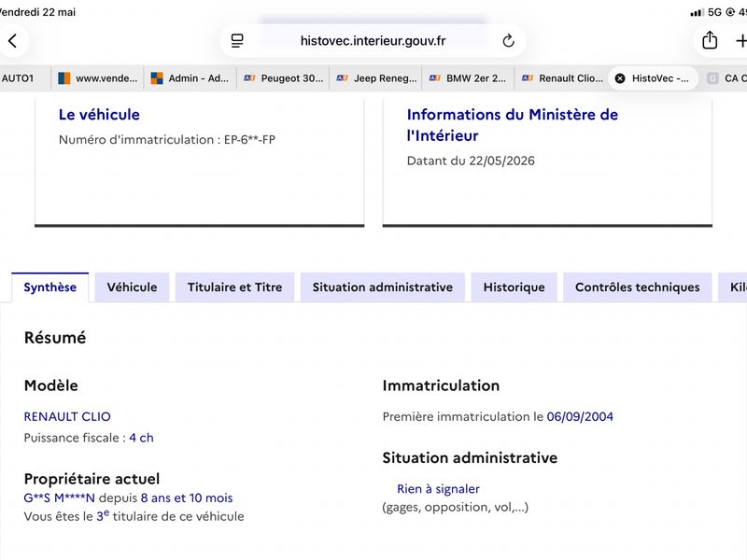Tap the Safari back arrow
This screenshot has height=560, width=747.
coord(13,41)
